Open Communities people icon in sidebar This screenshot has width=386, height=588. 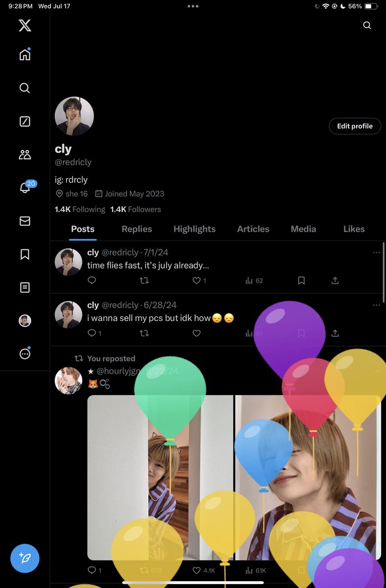click(x=25, y=155)
